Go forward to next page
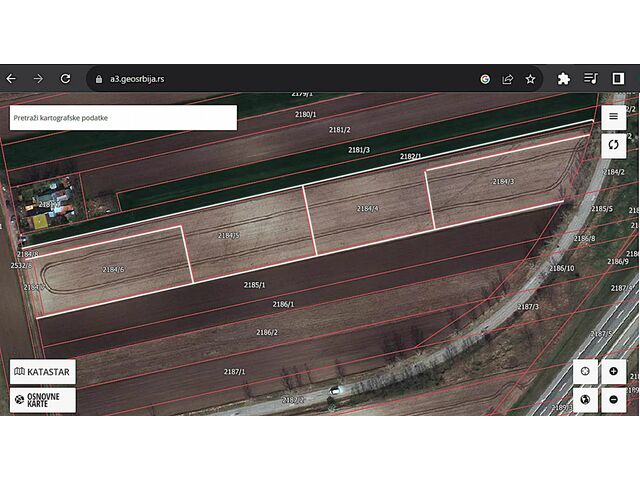The height and width of the screenshot is (480, 640). (x=38, y=78)
